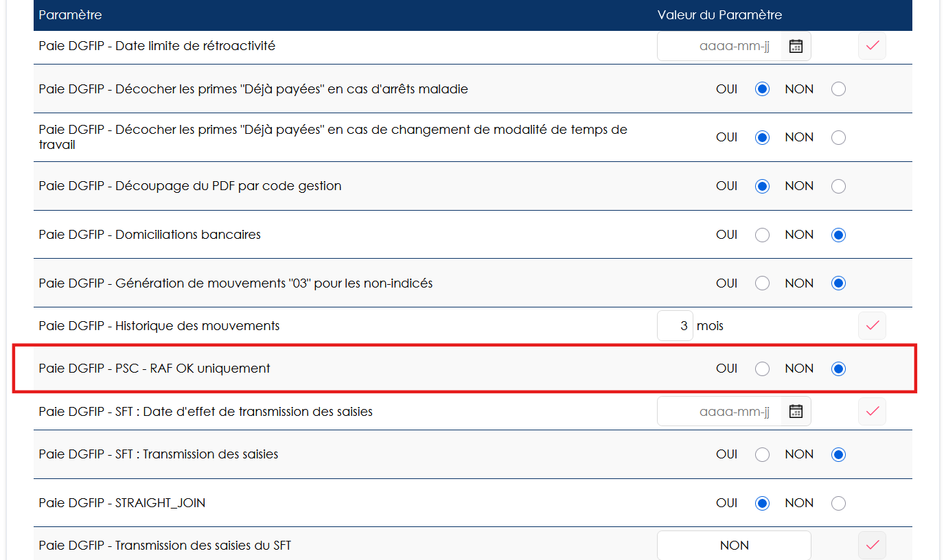Edit the Transmission des saisies du SFT field

coord(734,545)
